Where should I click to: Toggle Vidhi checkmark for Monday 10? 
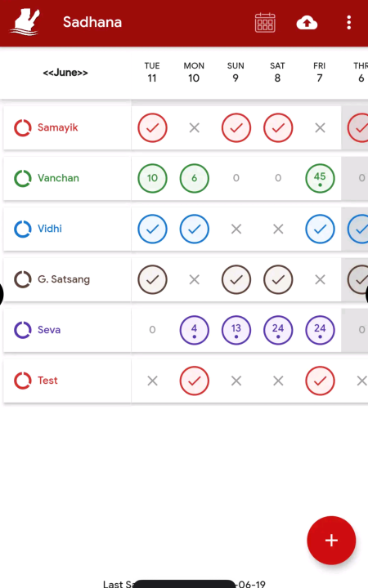click(194, 229)
